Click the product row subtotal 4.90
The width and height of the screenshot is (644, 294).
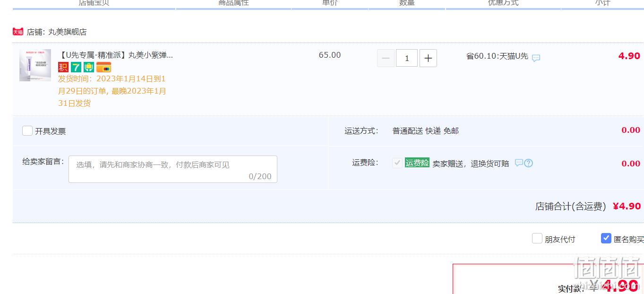point(629,56)
